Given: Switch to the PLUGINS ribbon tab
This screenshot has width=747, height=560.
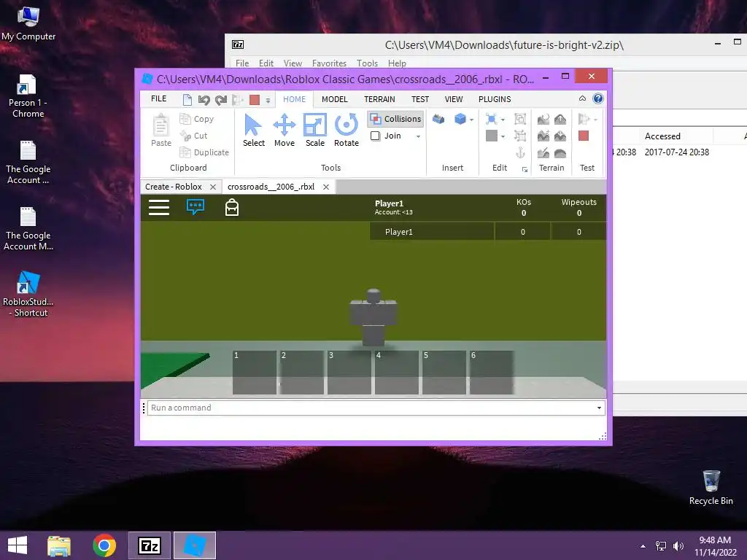Looking at the screenshot, I should coord(495,99).
